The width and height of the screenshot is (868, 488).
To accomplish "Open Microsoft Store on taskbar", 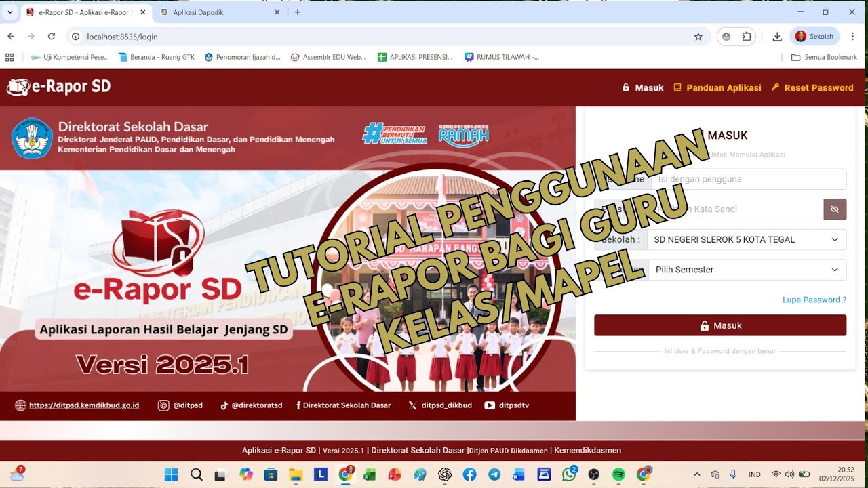I will click(271, 474).
